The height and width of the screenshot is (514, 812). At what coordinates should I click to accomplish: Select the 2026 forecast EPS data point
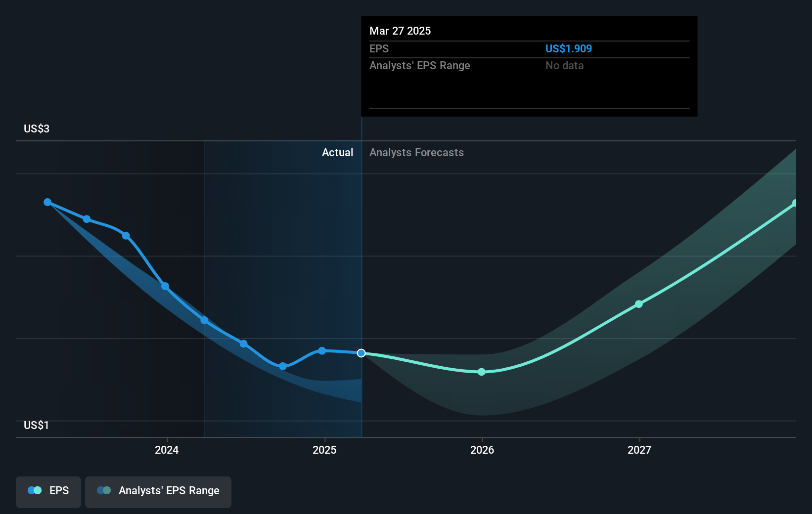(482, 372)
